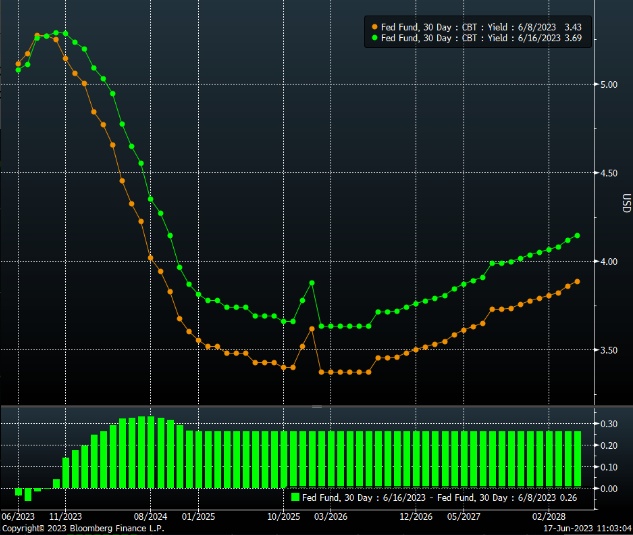Click the last green data point on the right
The width and height of the screenshot is (633, 535).
pos(577,236)
